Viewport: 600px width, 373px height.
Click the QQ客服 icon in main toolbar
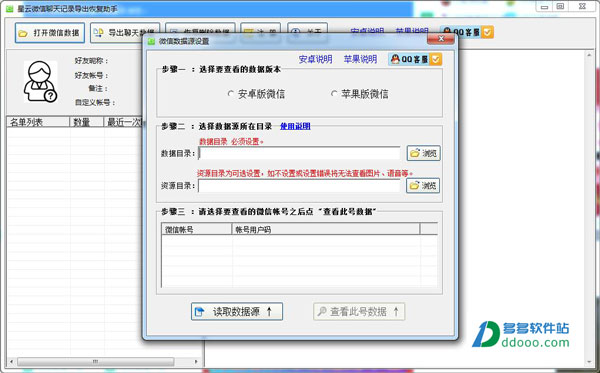point(467,32)
